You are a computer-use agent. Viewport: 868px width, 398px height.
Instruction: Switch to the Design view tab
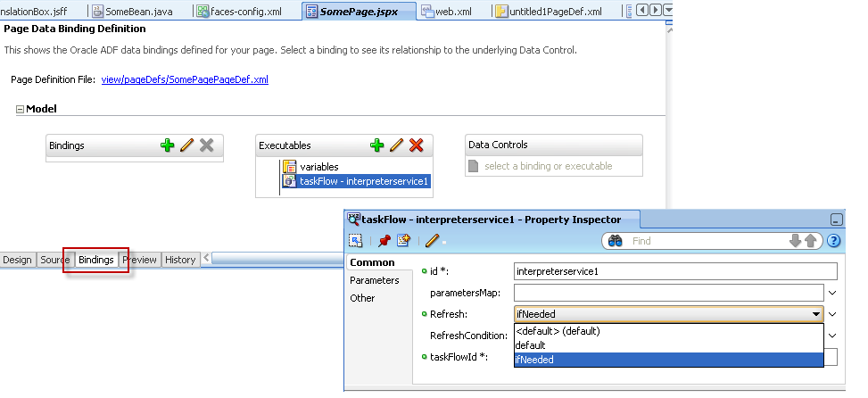coord(17,260)
